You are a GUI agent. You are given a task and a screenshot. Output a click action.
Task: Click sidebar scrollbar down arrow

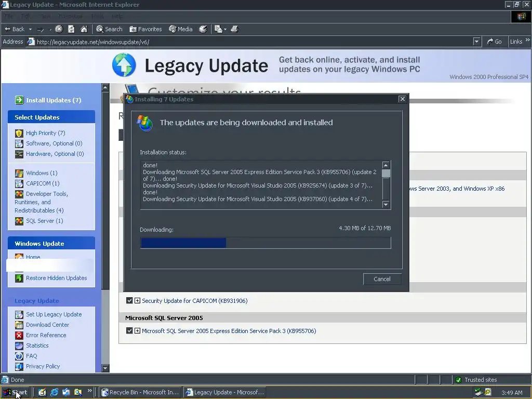point(105,368)
